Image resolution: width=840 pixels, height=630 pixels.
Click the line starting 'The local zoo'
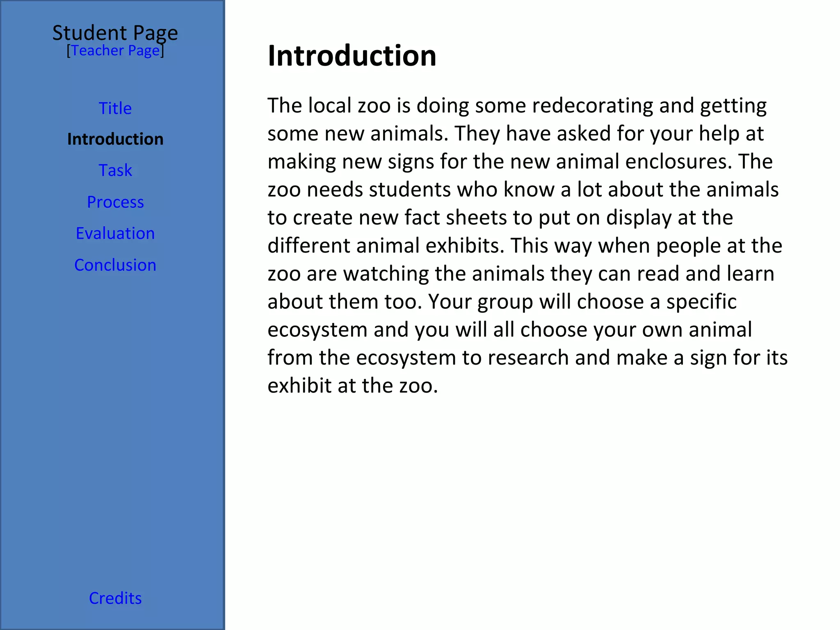click(517, 106)
